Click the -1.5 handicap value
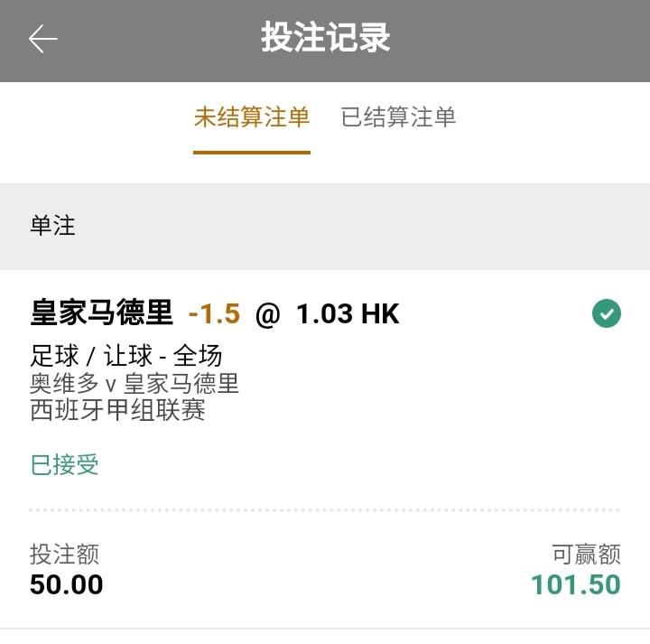Screen dimensions: 650x644 [x=215, y=313]
